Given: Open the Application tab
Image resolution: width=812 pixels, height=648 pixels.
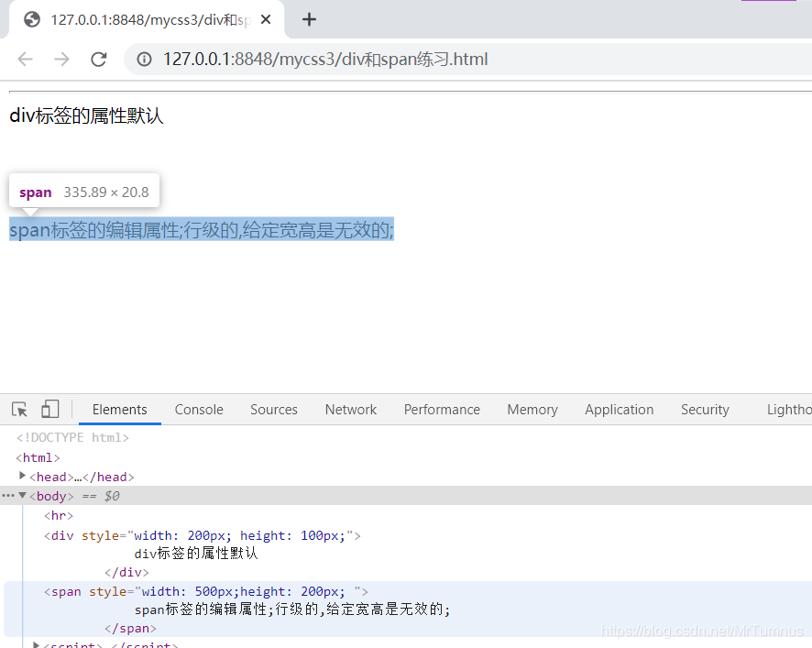Looking at the screenshot, I should pyautogui.click(x=619, y=409).
